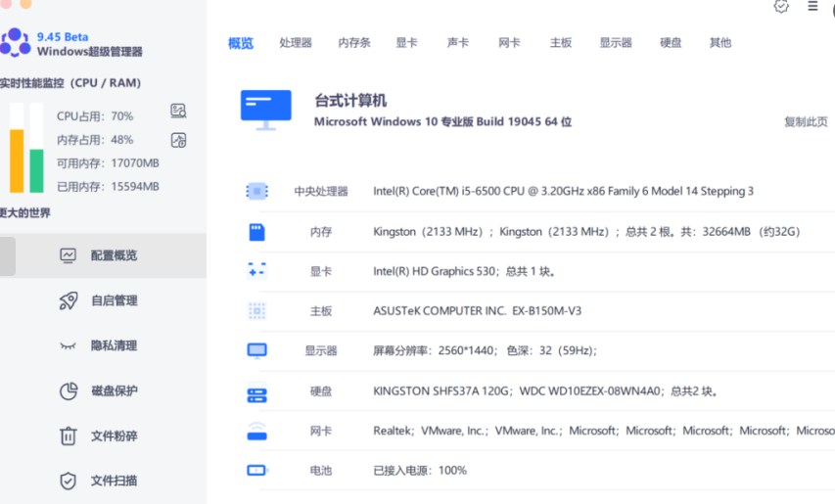Select the 显卡 tab
This screenshot has width=835, height=504.
coord(406,43)
